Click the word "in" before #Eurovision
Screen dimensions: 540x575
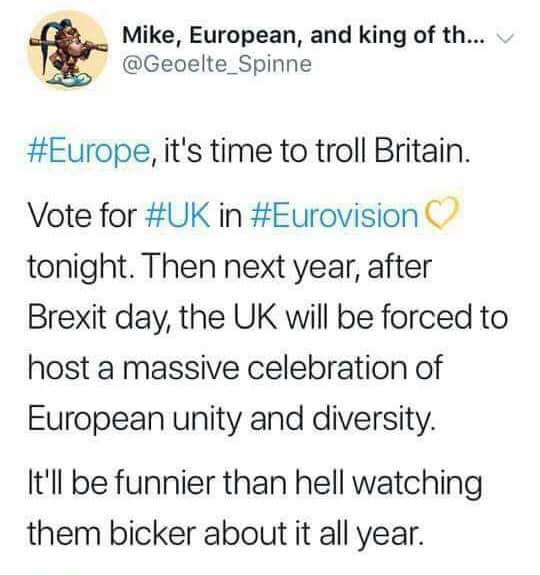[x=230, y=216]
